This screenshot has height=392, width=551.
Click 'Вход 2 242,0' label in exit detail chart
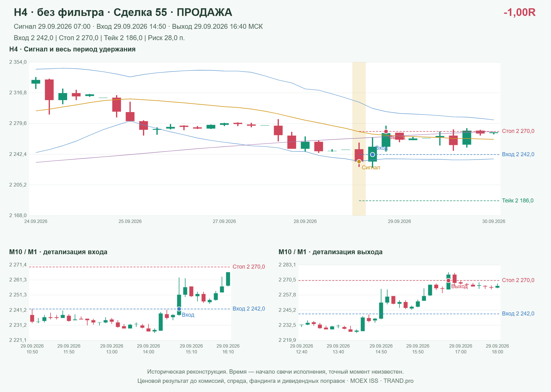[518, 314]
